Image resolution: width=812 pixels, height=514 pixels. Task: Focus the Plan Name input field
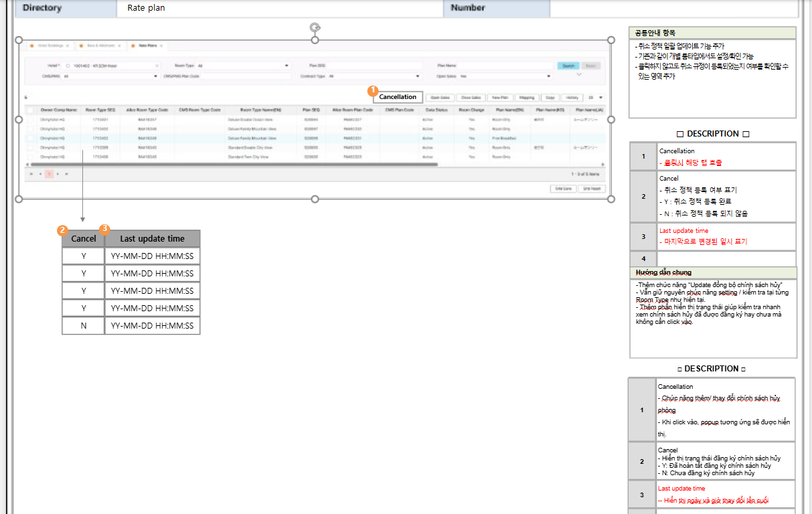click(505, 66)
